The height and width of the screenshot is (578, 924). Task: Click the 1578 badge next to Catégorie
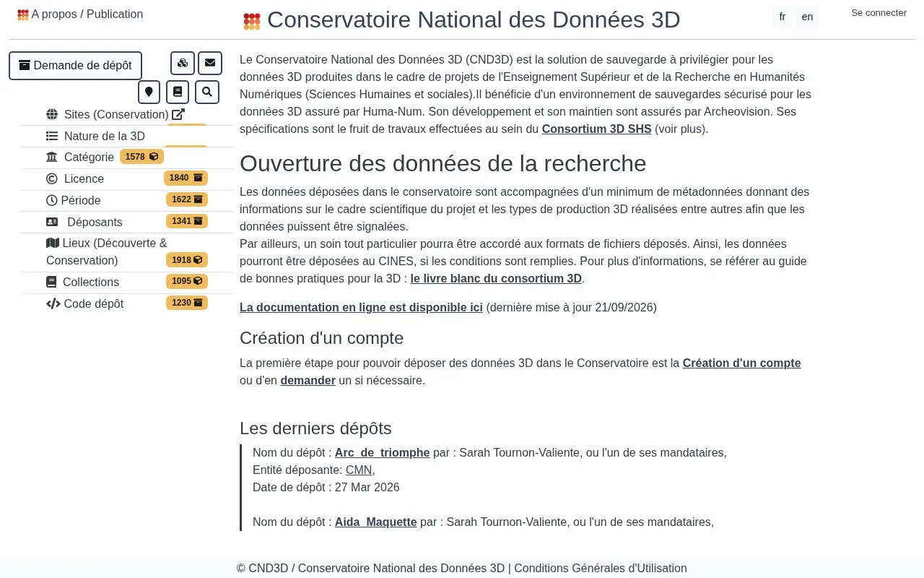[x=141, y=157]
